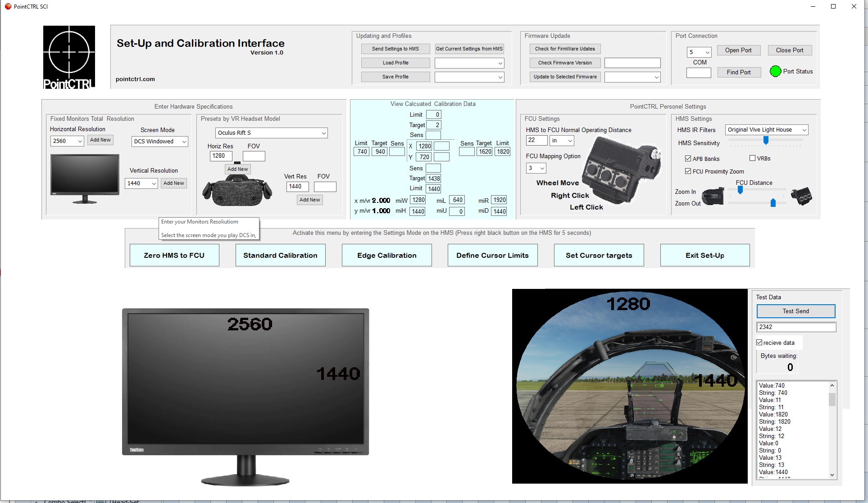Click Update to Selected Firmware

click(565, 77)
